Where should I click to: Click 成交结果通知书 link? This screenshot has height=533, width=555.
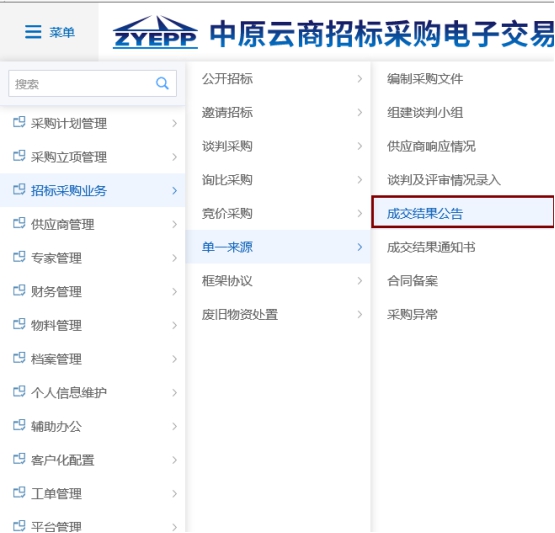tap(431, 247)
